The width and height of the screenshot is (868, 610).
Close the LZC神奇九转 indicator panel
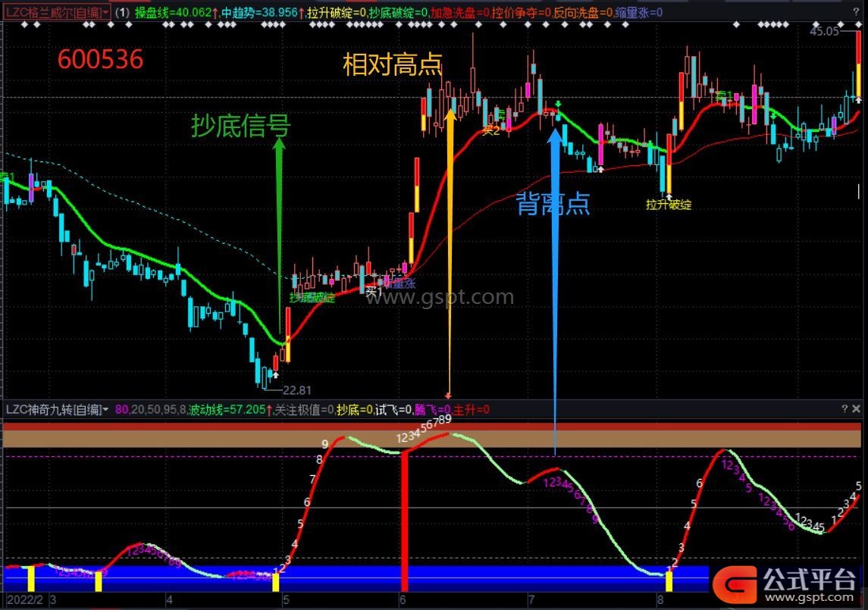click(857, 408)
